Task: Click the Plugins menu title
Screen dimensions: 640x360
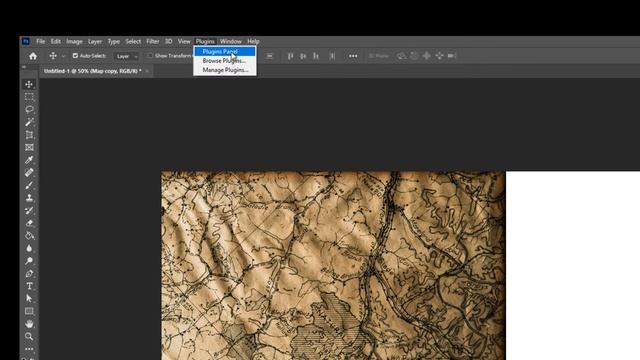Action: [205, 41]
